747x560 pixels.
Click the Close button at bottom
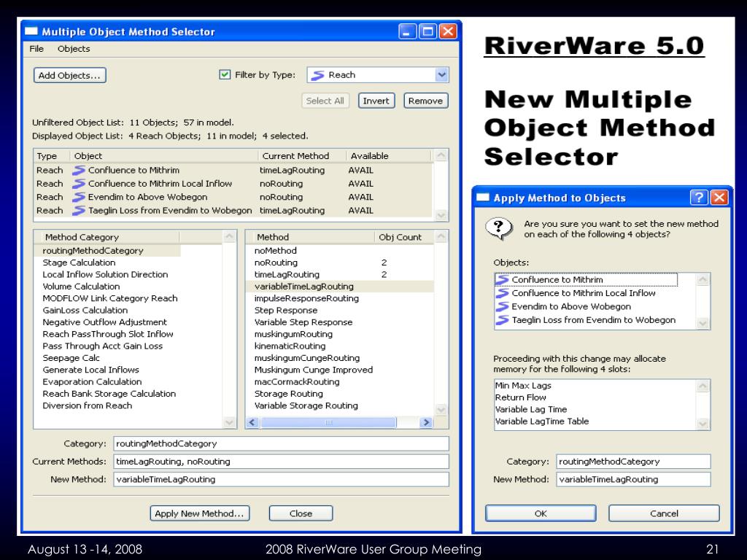[301, 513]
